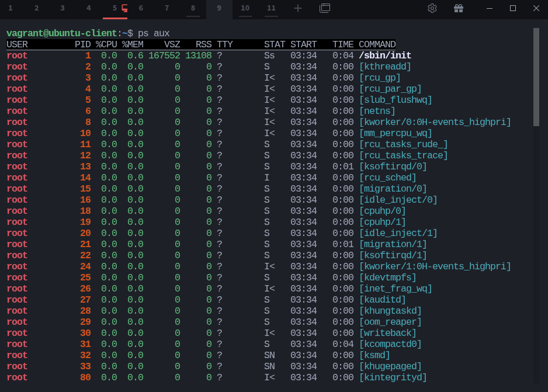
Task: Click the tab overview icon
Action: 324,9
